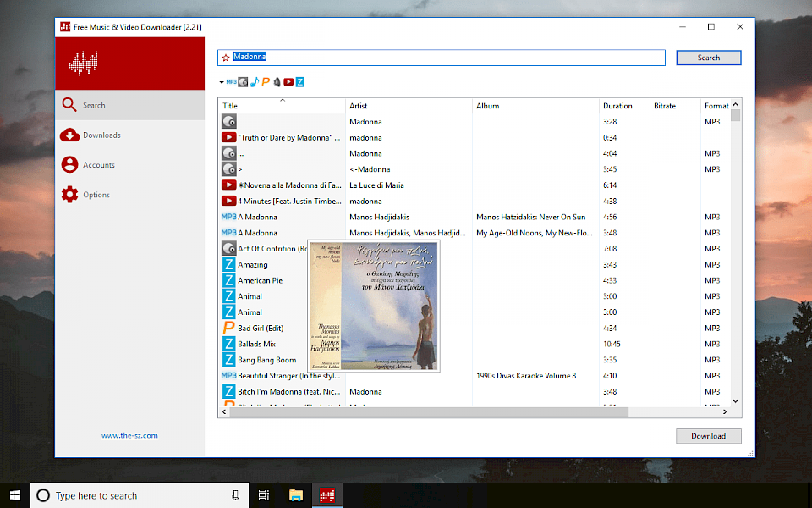Open Task View on the taskbar
This screenshot has width=812, height=508.
[x=264, y=495]
